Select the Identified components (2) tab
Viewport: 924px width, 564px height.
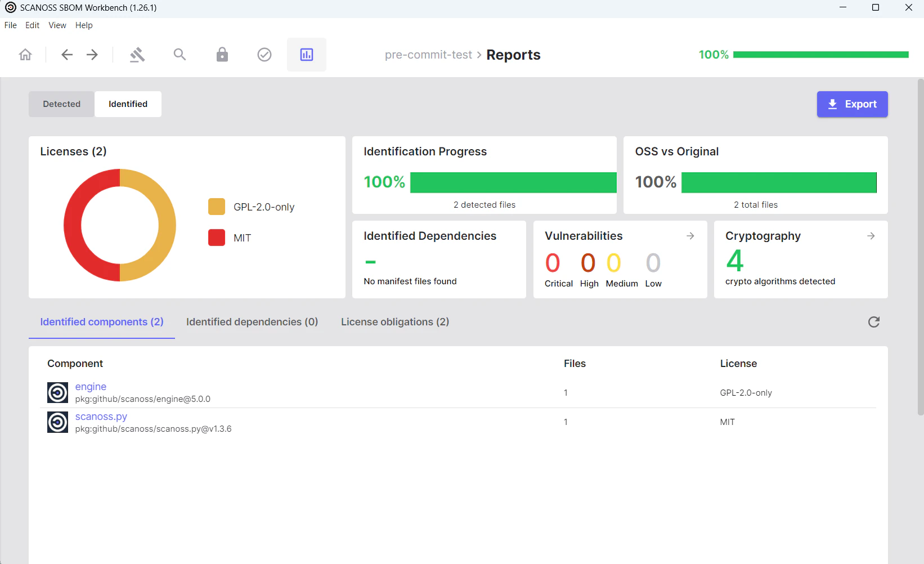102,322
